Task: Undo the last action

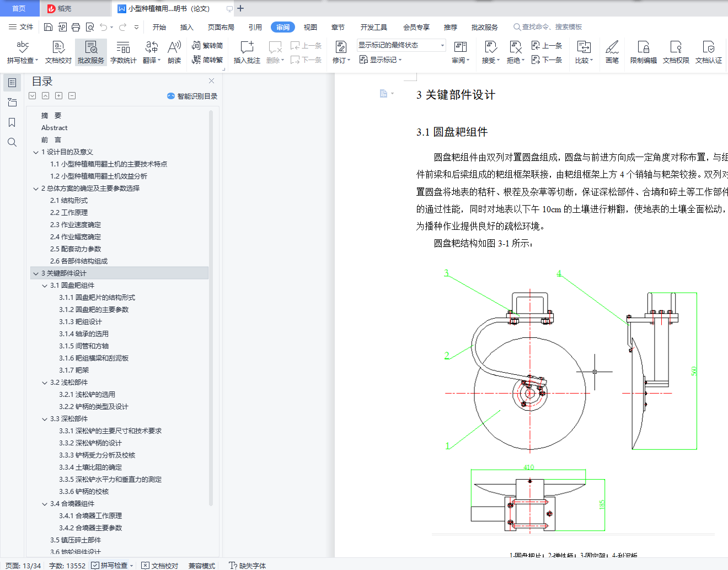Action: click(104, 27)
